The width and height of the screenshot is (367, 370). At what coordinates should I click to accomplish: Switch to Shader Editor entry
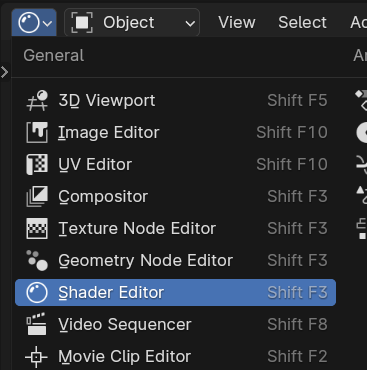pos(175,292)
